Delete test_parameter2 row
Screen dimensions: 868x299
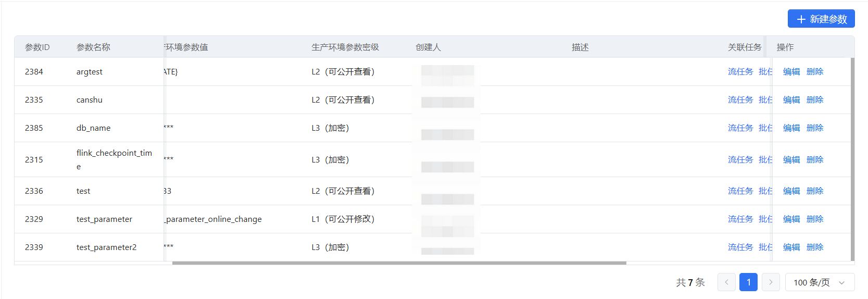(814, 247)
